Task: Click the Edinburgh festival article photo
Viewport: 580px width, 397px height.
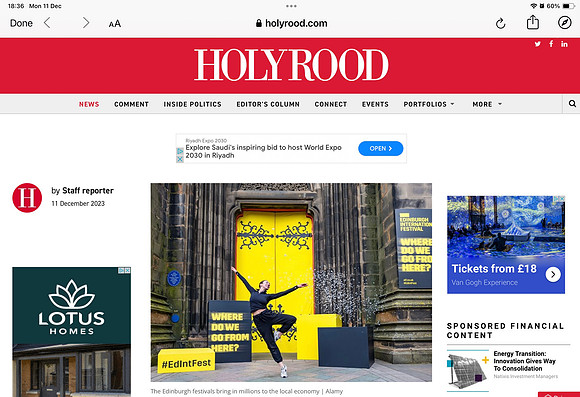Action: pos(291,282)
